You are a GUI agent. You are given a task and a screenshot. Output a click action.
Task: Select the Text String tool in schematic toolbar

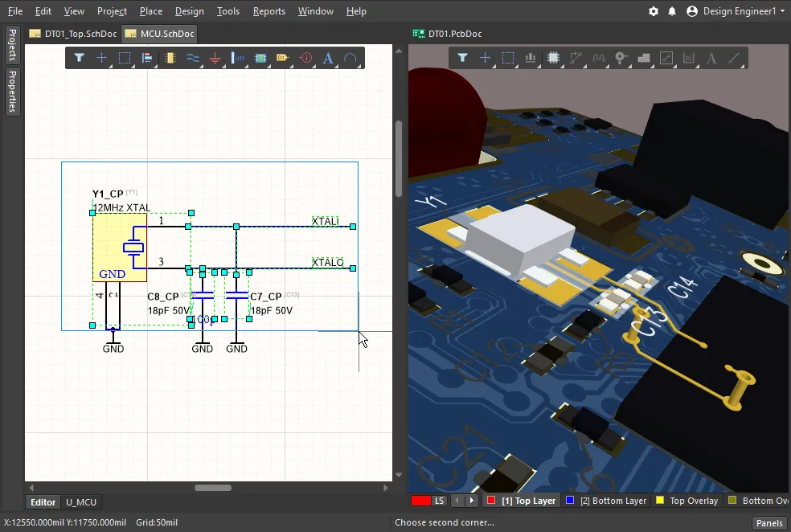click(328, 58)
